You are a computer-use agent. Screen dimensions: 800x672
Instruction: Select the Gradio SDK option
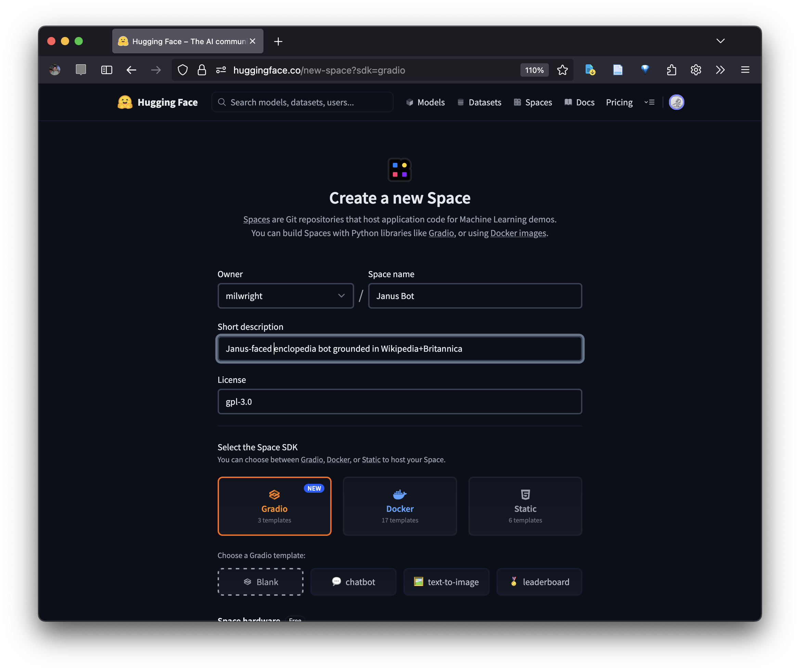(x=274, y=506)
